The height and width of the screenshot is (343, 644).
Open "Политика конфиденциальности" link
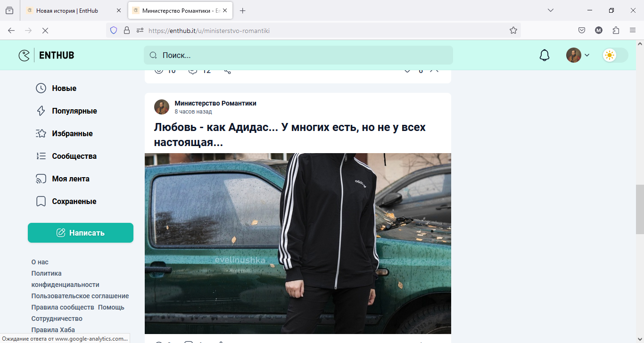[x=65, y=279]
